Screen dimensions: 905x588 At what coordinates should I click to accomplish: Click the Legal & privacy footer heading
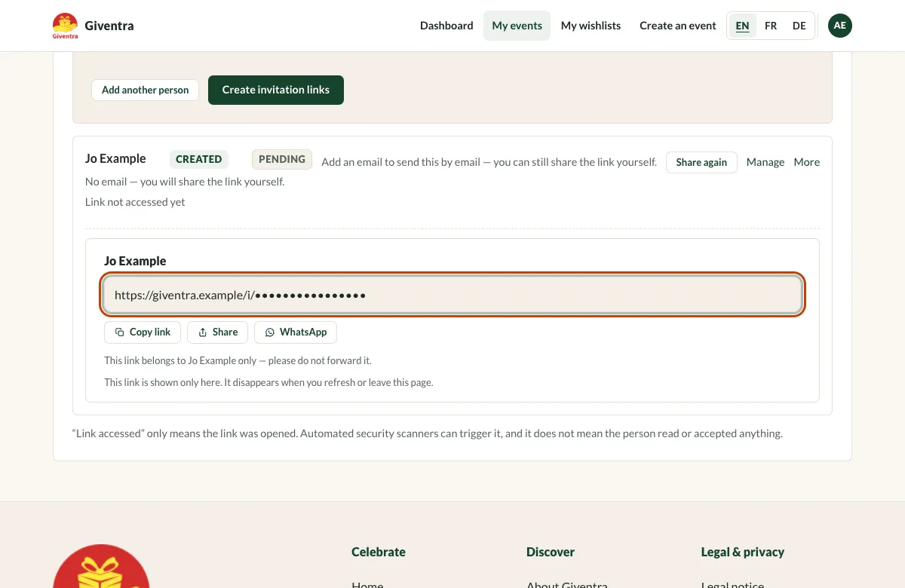click(x=743, y=552)
